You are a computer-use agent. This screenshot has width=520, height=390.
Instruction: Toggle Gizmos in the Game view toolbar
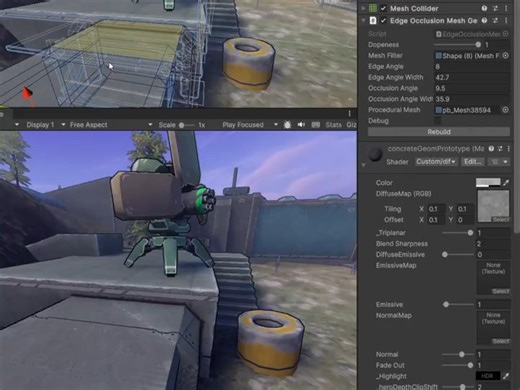(x=351, y=125)
